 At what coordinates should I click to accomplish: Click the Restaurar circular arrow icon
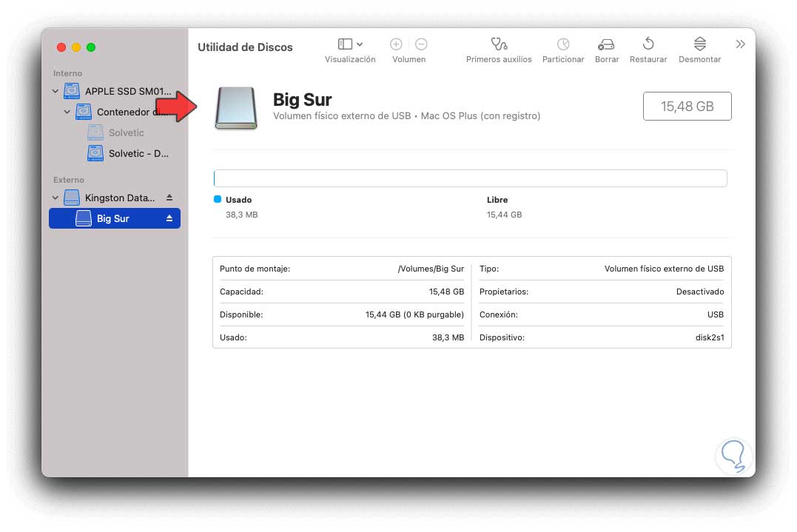pos(648,44)
